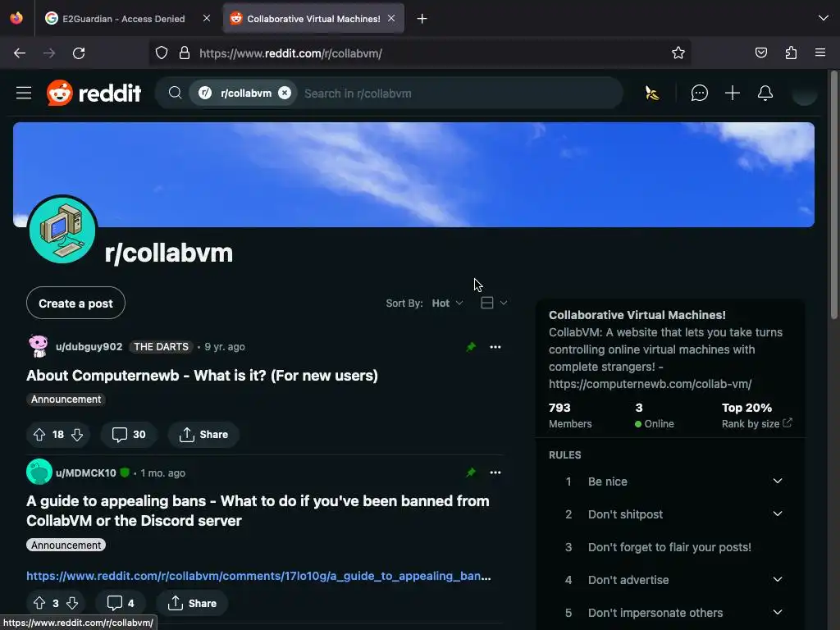Open the user profile avatar menu
Viewport: 840px width, 630px height.
pyautogui.click(x=804, y=94)
